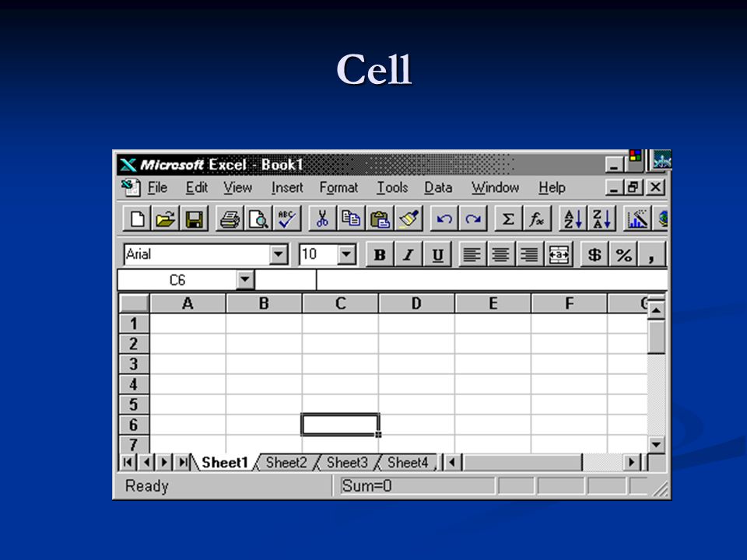Select the active cell C6
747x560 pixels.
coord(340,425)
